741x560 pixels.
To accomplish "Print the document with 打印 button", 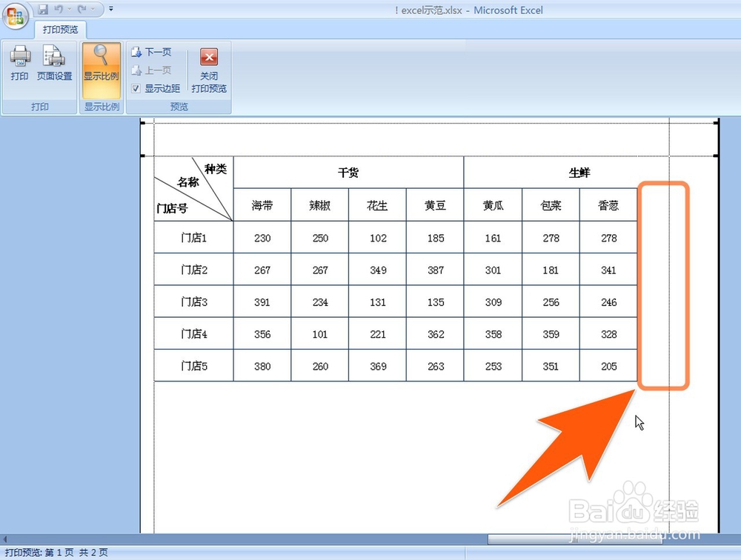I will 20,63.
